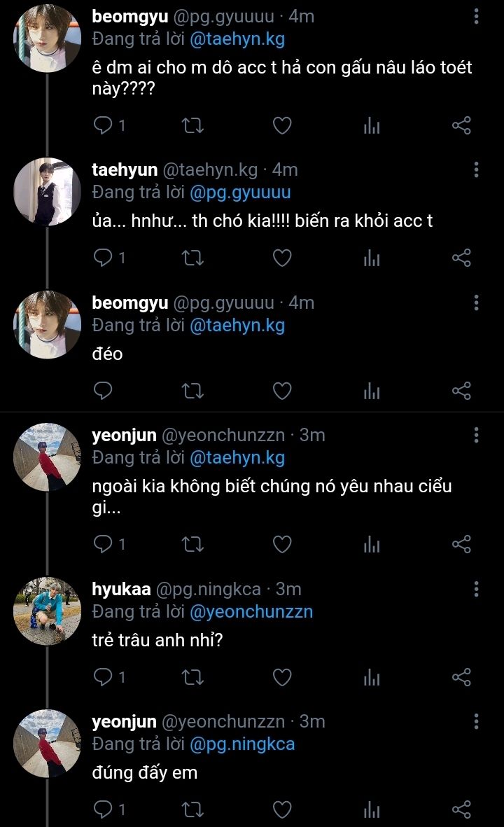Screen dimensions: 504x827
Task: Retweet taehyun's reply to @pg.gyuuuu
Action: pyautogui.click(x=192, y=258)
